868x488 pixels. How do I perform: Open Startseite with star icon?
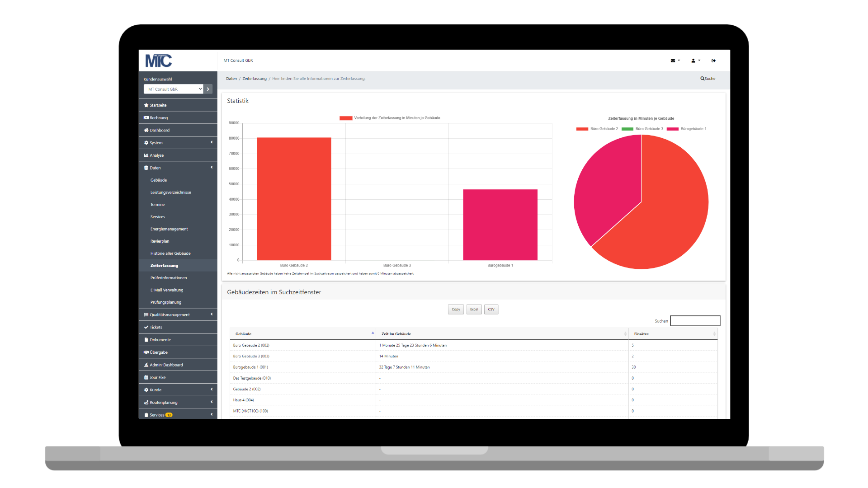[x=158, y=105]
